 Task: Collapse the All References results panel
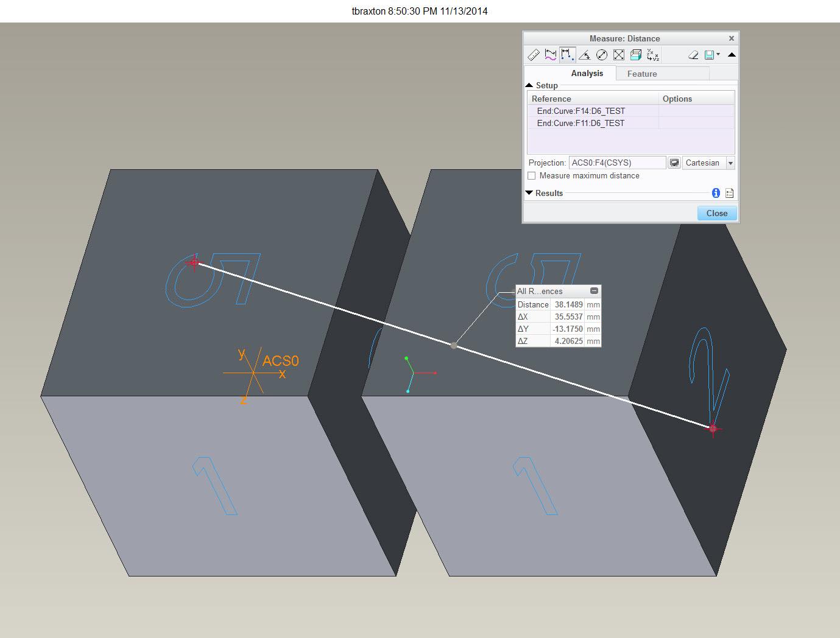[594, 291]
